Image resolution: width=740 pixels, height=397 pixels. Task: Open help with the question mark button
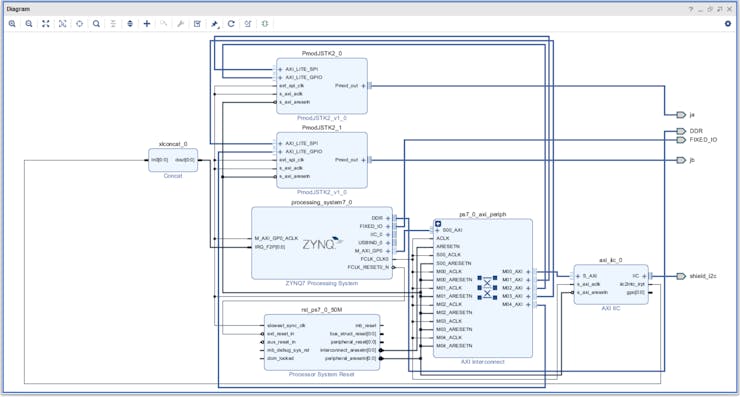691,9
